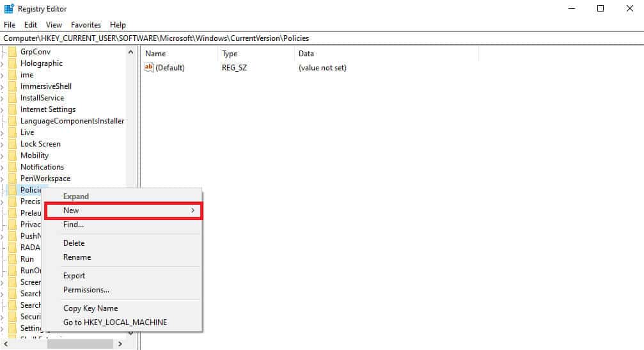The width and height of the screenshot is (644, 350).
Task: Click the horizontal scroll-left arrow
Action: tap(6, 344)
